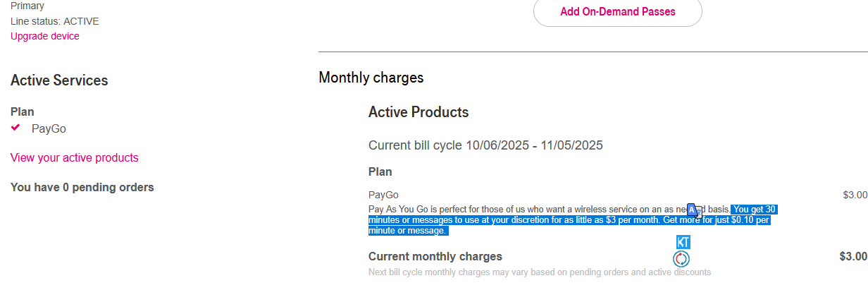Click the PayGo $3.00 plan price
This screenshot has width=868, height=302.
point(855,195)
